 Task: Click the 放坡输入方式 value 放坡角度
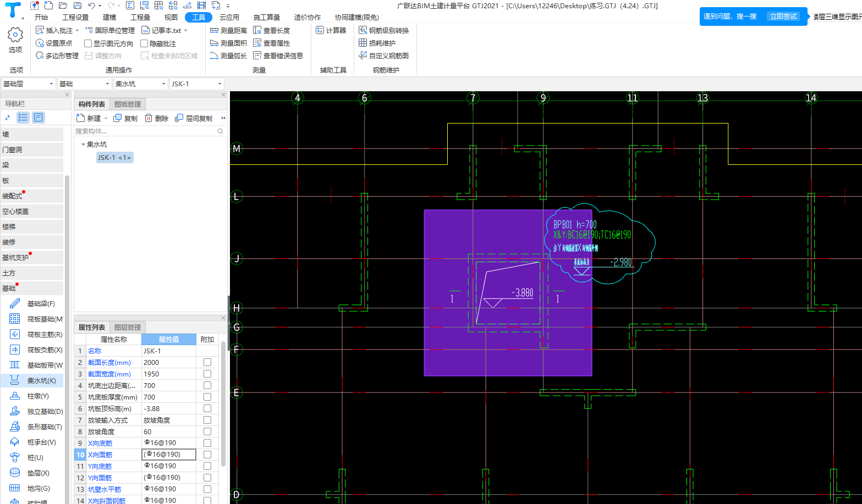169,420
